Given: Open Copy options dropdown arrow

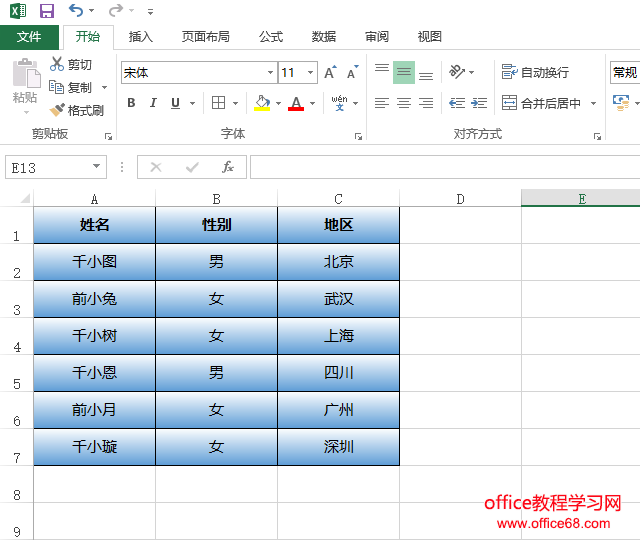Looking at the screenshot, I should [x=104, y=87].
